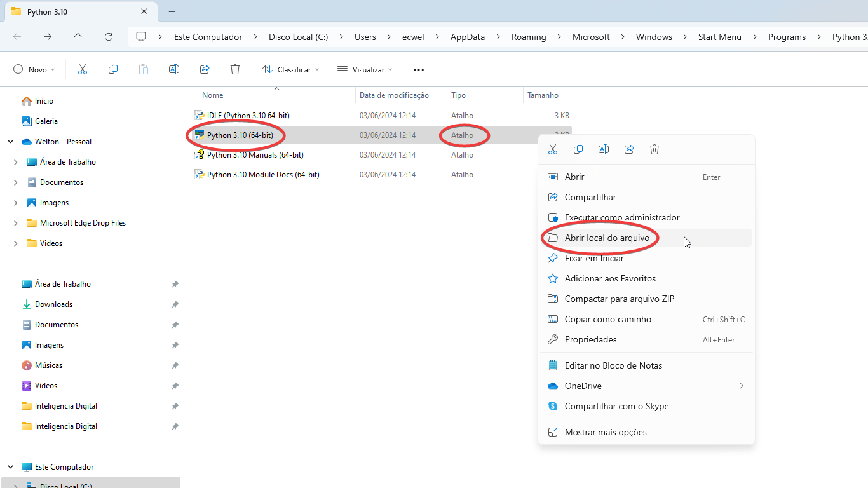Screen dimensions: 868x488
Task: Click the computer icon in the address bar
Action: pos(141,37)
